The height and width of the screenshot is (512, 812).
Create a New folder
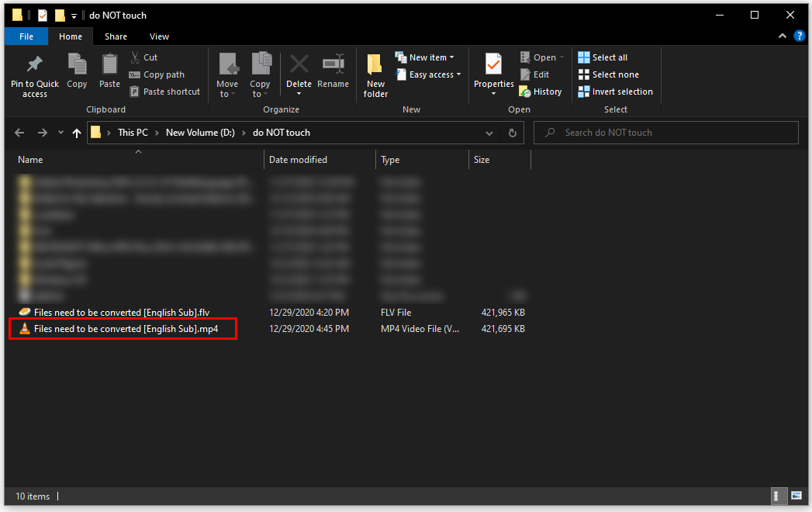pos(375,74)
